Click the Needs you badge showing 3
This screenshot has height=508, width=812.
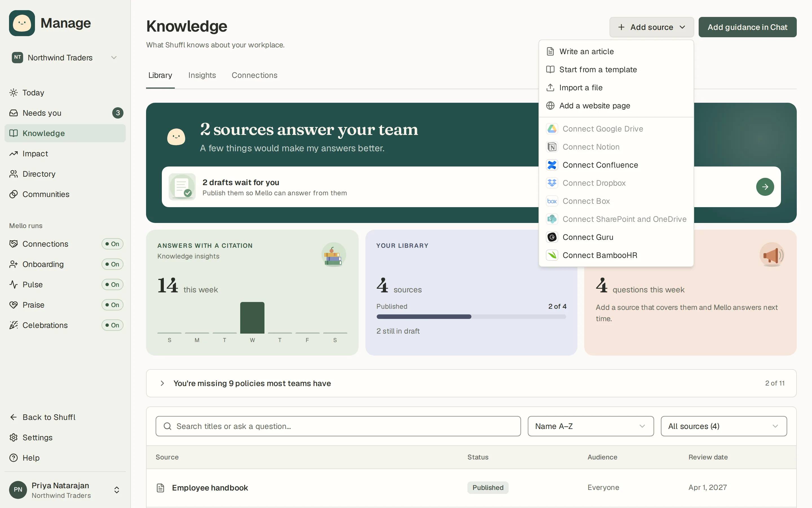(118, 113)
